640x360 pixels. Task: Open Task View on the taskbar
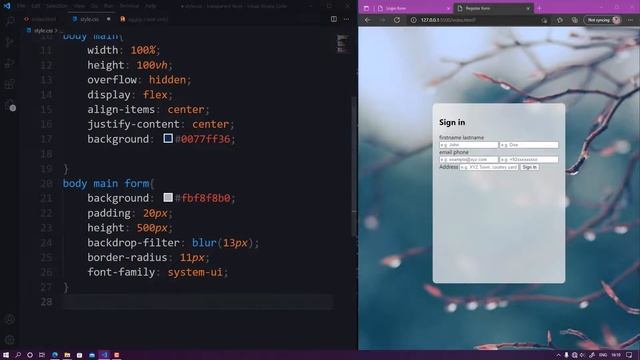coord(42,355)
